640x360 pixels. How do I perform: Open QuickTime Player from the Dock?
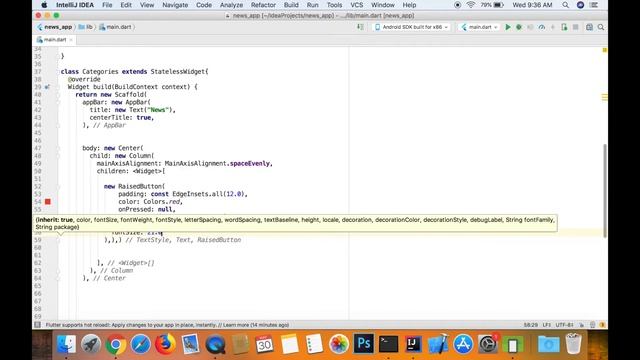(x=215, y=344)
